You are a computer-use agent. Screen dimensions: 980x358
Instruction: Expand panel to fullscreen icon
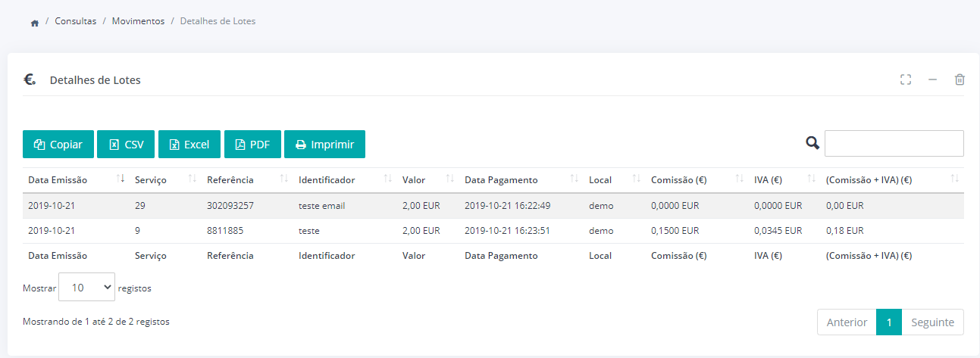coord(905,79)
